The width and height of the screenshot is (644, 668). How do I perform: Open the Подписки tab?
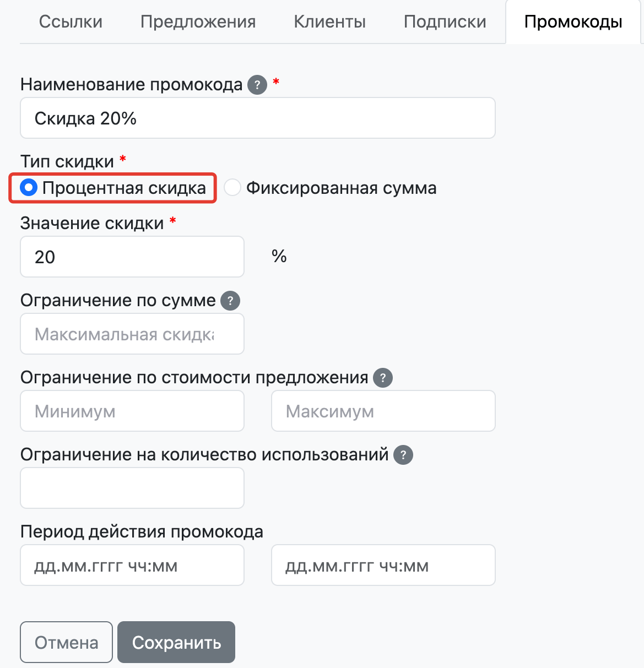coord(445,22)
